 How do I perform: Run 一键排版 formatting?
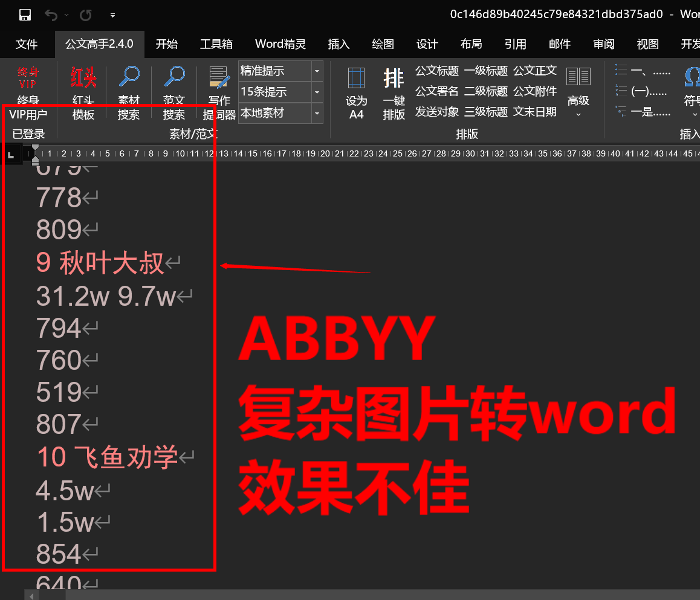point(394,93)
